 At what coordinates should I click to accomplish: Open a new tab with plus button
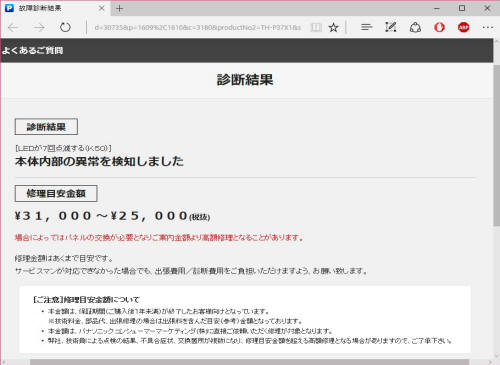pos(119,8)
